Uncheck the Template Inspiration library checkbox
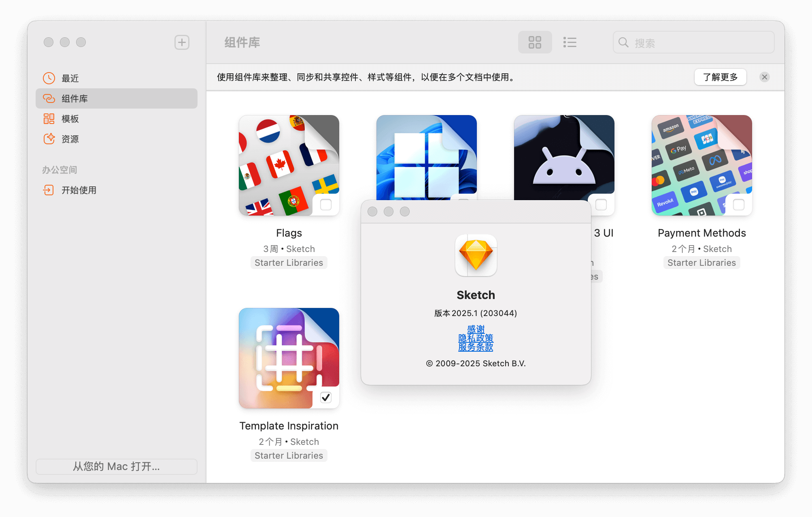This screenshot has width=812, height=517. pyautogui.click(x=325, y=397)
